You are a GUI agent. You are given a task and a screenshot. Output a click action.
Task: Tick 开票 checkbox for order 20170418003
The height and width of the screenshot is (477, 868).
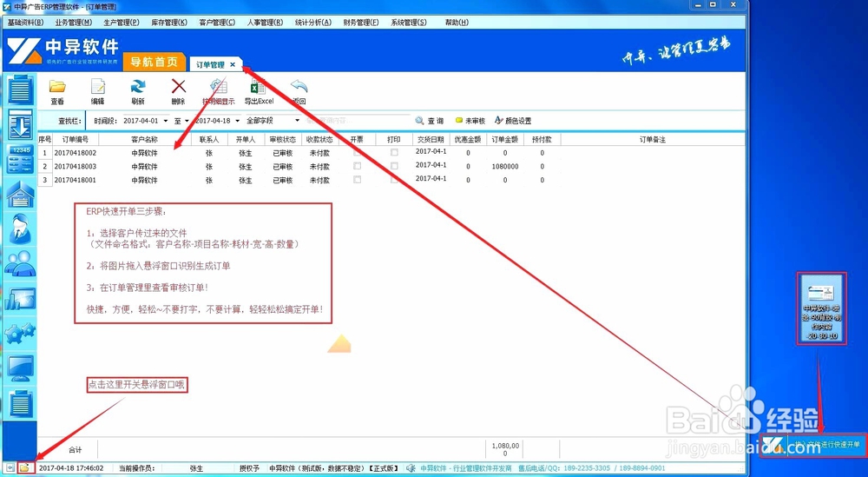pyautogui.click(x=357, y=166)
